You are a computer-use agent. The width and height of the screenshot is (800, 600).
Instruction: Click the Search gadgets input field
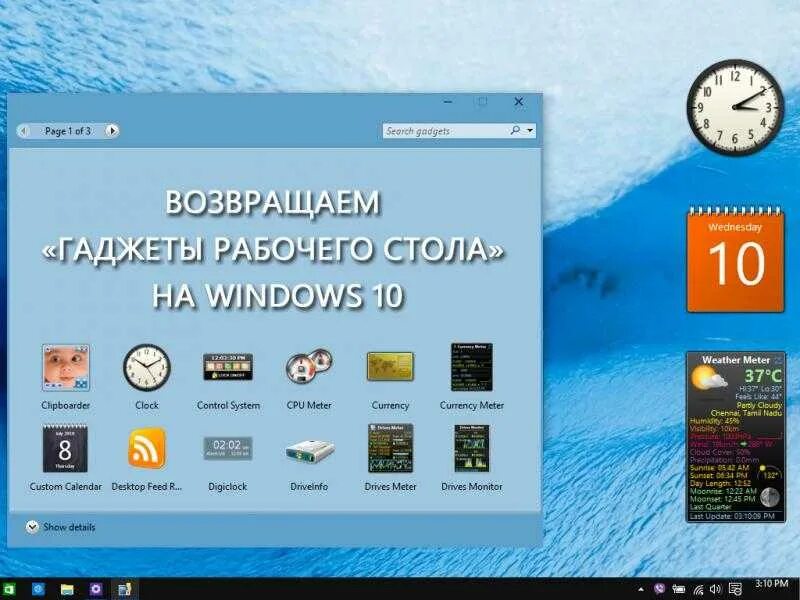tap(446, 131)
